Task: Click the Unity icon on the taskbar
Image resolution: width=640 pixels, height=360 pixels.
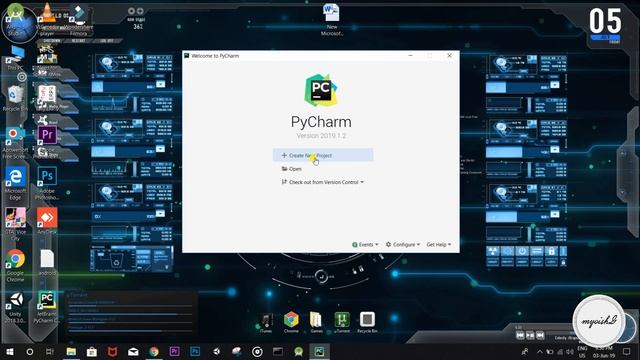Action: pyautogui.click(x=216, y=351)
